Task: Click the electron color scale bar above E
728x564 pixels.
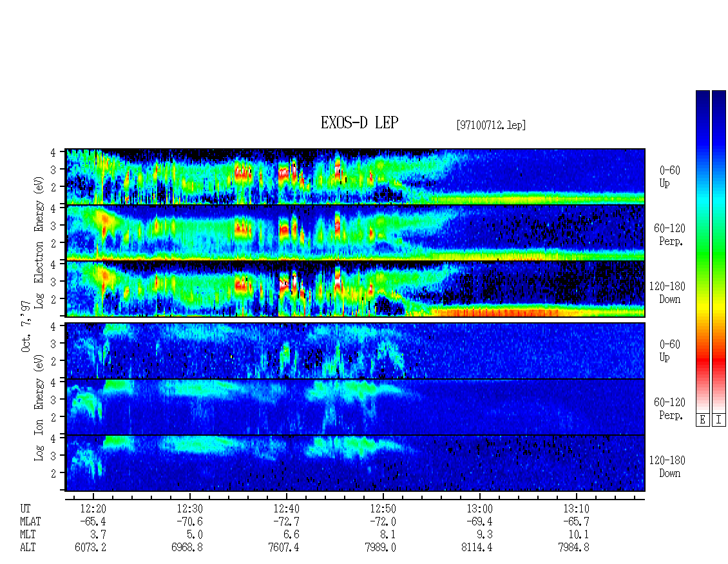Action: coord(702,251)
